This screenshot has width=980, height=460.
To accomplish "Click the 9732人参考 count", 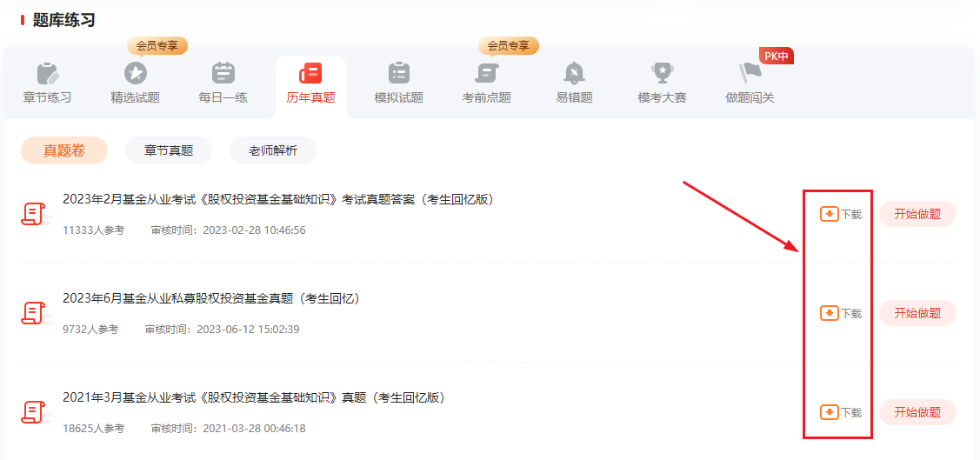I will 90,329.
